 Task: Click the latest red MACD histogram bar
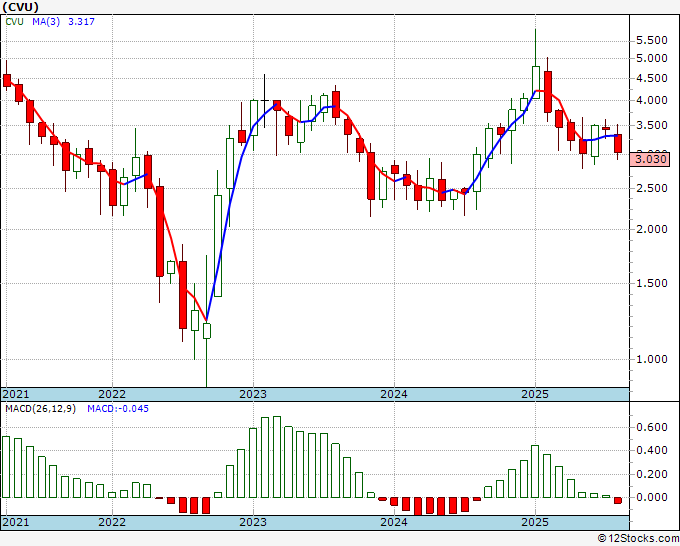coord(618,500)
